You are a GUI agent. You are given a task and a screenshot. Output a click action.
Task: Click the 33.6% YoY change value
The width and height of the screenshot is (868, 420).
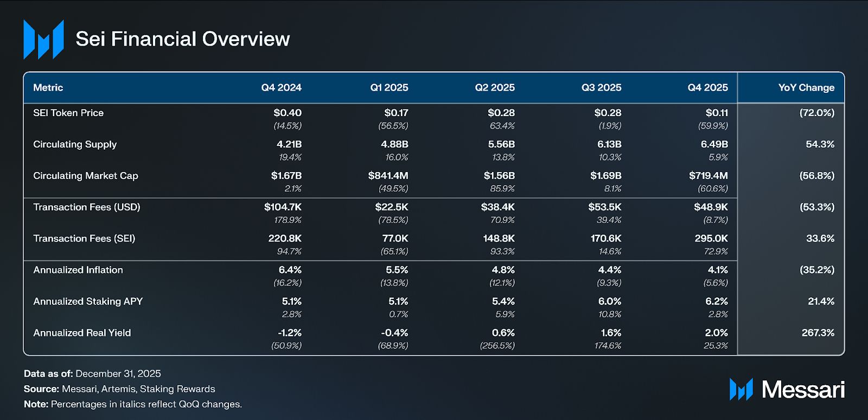[x=820, y=239]
